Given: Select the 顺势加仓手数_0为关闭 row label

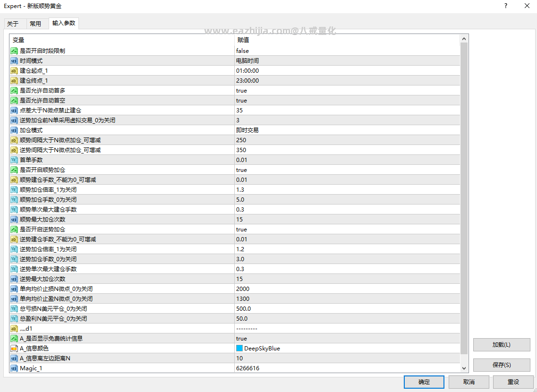Looking at the screenshot, I should click(48, 200).
